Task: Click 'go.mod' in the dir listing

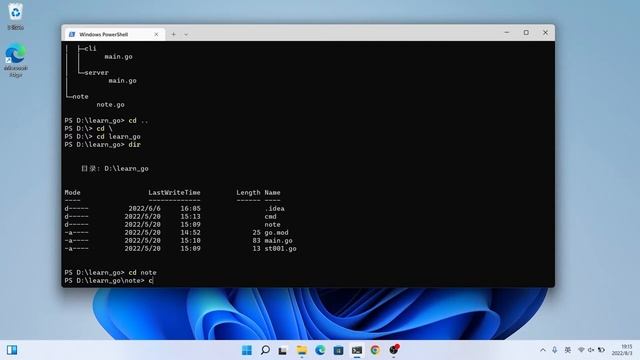Action: coord(276,232)
